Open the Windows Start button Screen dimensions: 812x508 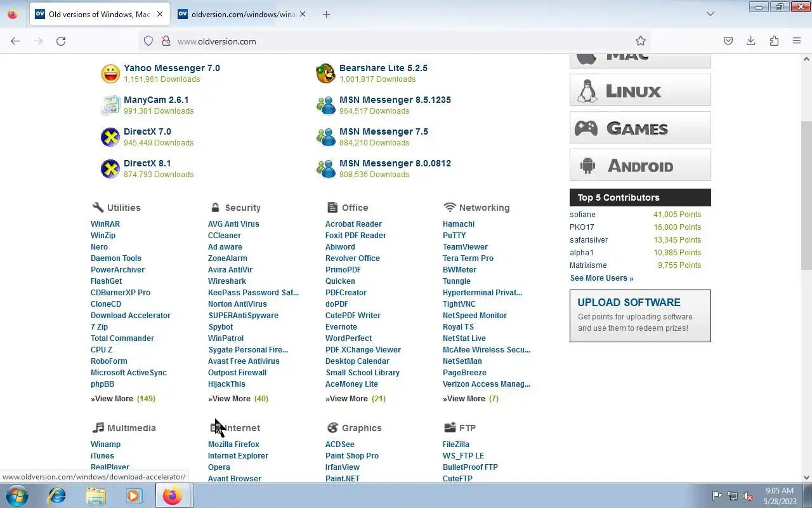(17, 495)
